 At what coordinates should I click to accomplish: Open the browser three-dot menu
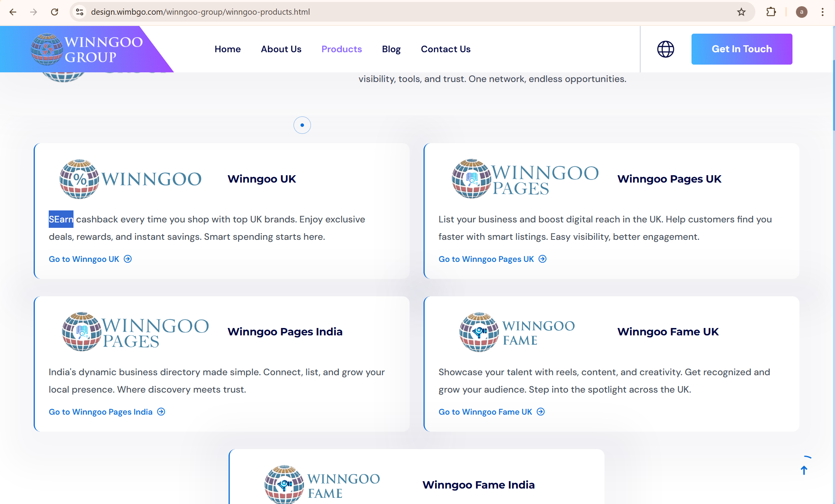823,12
